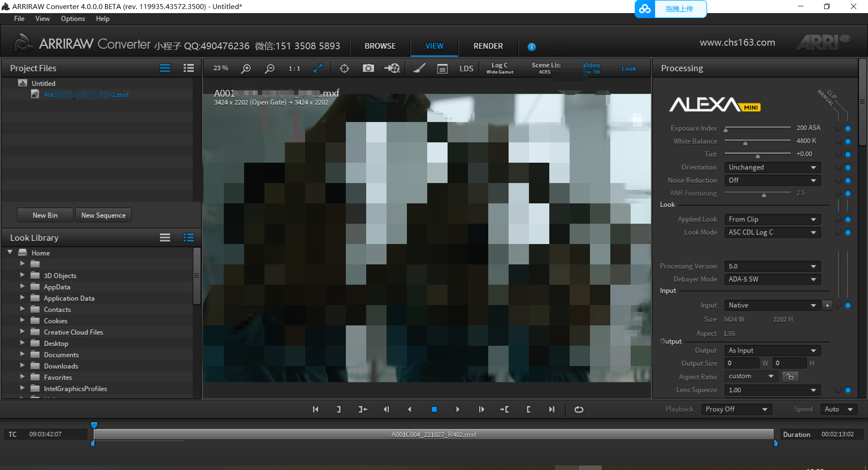Click the export frame arrow icon
This screenshot has height=470, width=868.
[x=392, y=68]
